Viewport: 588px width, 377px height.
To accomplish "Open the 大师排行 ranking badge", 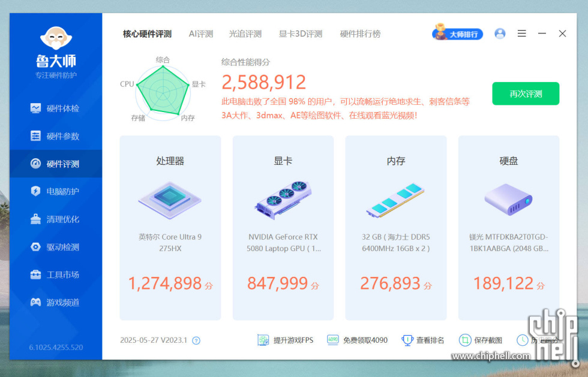I will point(457,33).
